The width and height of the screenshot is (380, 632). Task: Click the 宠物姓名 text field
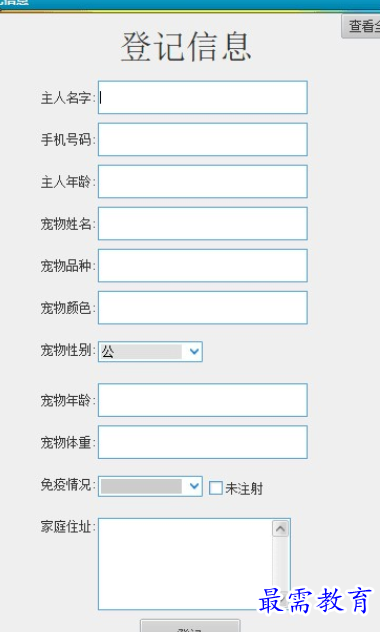(203, 224)
